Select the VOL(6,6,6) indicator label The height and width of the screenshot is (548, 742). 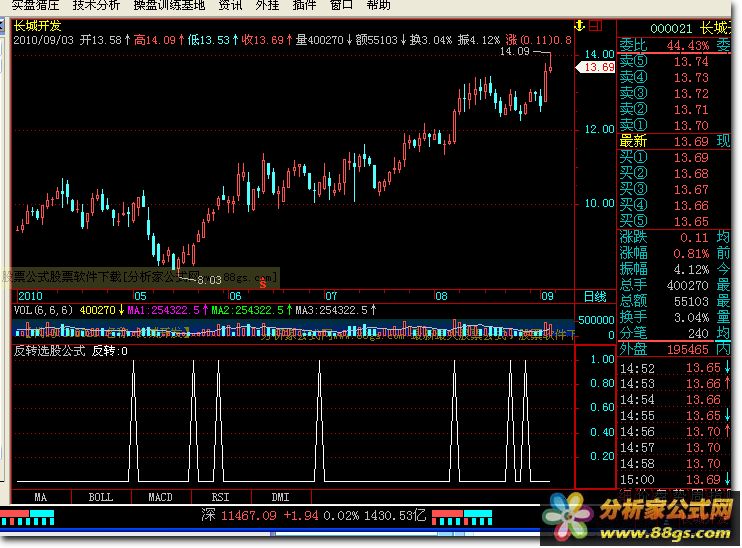44,310
